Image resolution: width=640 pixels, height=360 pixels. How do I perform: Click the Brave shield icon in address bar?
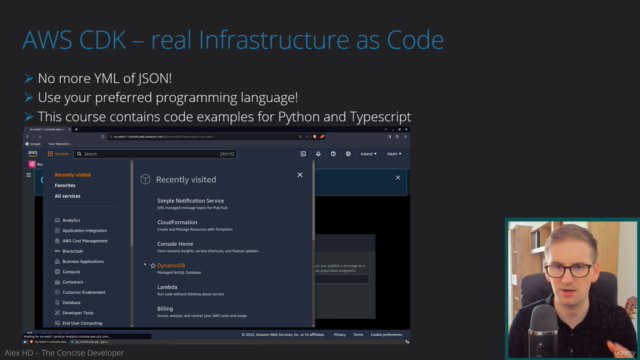point(315,137)
